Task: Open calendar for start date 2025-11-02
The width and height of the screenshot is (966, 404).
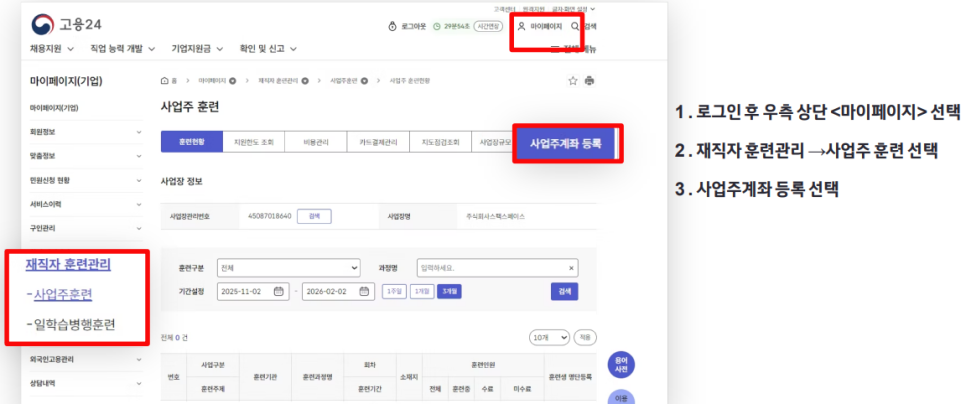Action: pyautogui.click(x=278, y=291)
